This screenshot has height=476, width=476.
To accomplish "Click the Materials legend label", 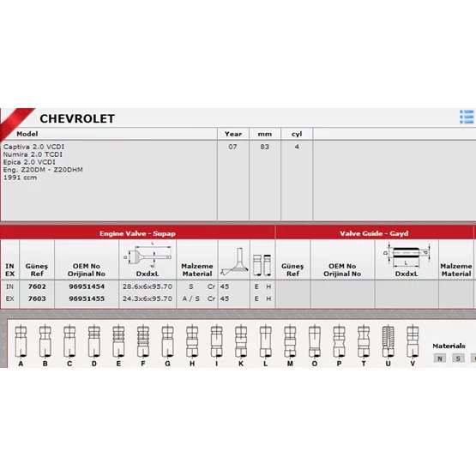I will pos(449,346).
